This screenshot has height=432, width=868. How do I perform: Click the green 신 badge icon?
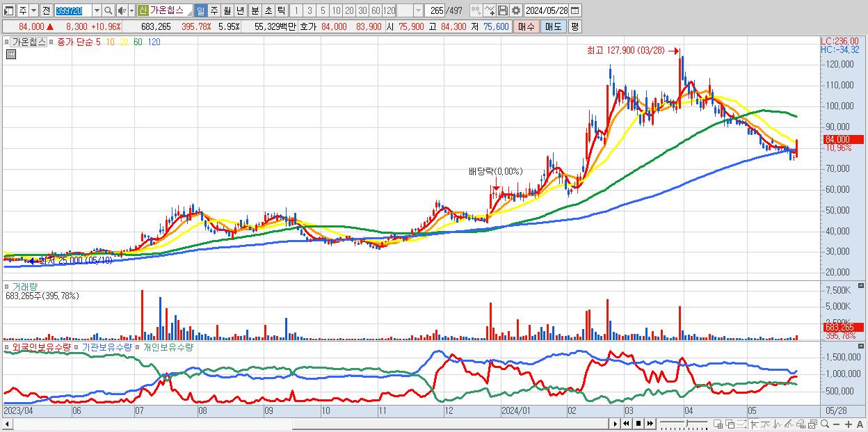pyautogui.click(x=143, y=10)
